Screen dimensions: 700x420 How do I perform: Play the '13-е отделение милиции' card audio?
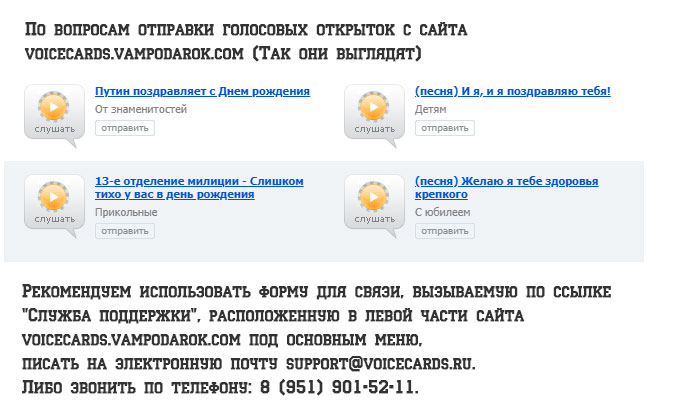[54, 197]
